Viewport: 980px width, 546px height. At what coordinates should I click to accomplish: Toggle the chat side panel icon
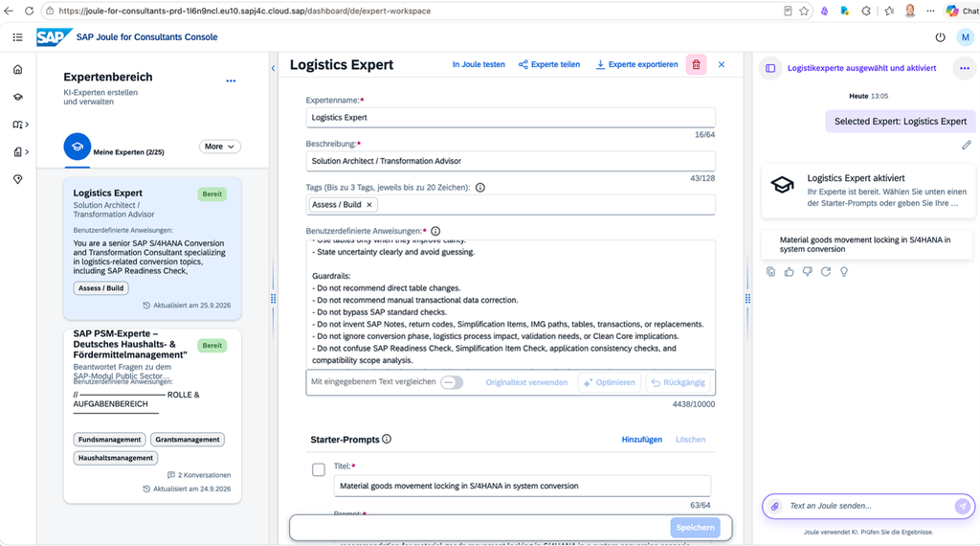[770, 68]
